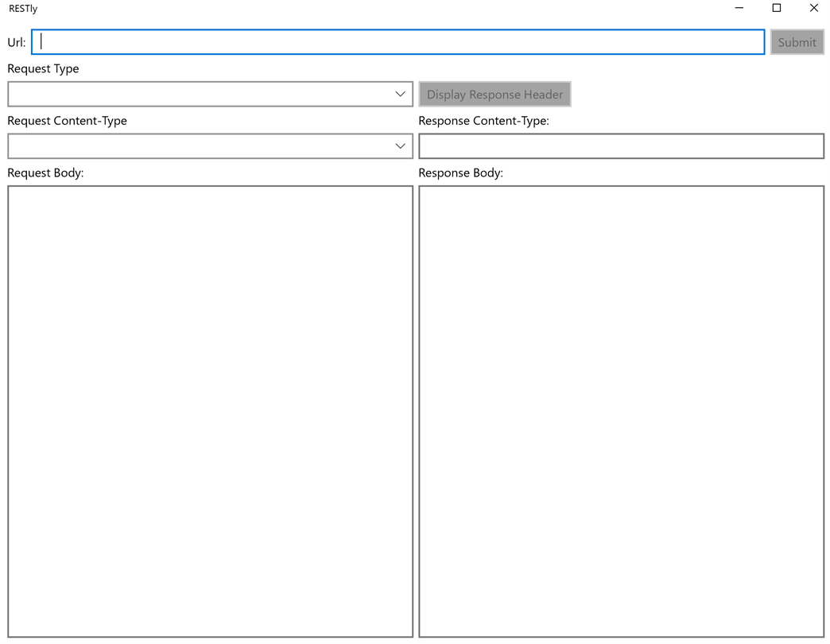
Task: Click the Request Body: label
Action: pyautogui.click(x=45, y=173)
